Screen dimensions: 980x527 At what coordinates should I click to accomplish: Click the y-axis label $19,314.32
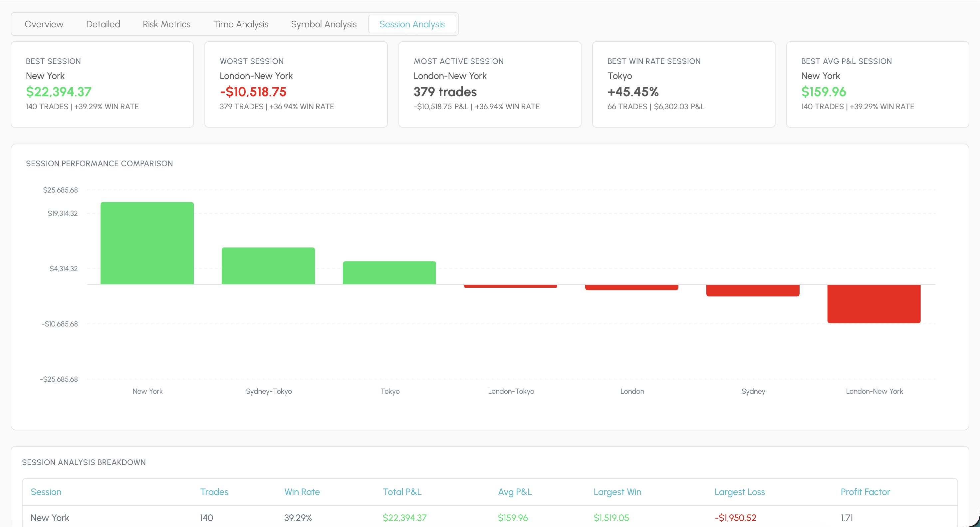coord(62,213)
